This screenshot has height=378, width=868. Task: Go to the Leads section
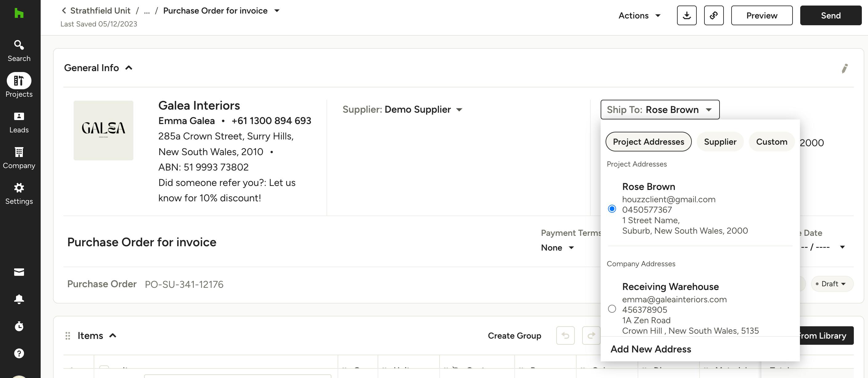pyautogui.click(x=19, y=122)
